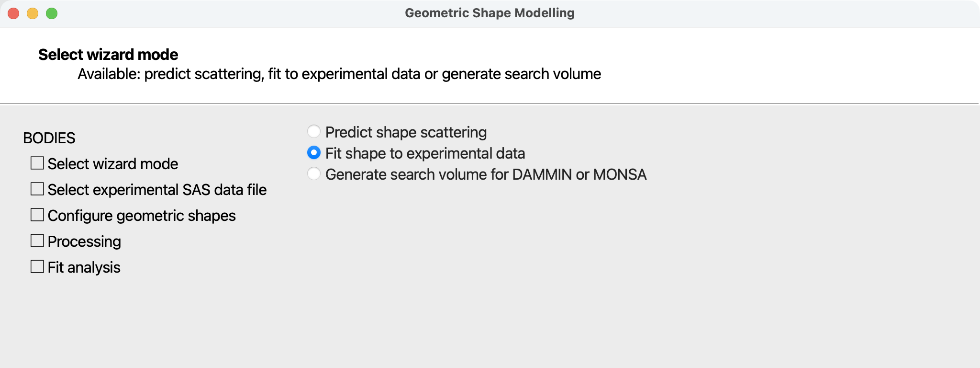Tick the checkbox next to Processing
Viewport: 980px width, 368px height.
click(x=37, y=241)
